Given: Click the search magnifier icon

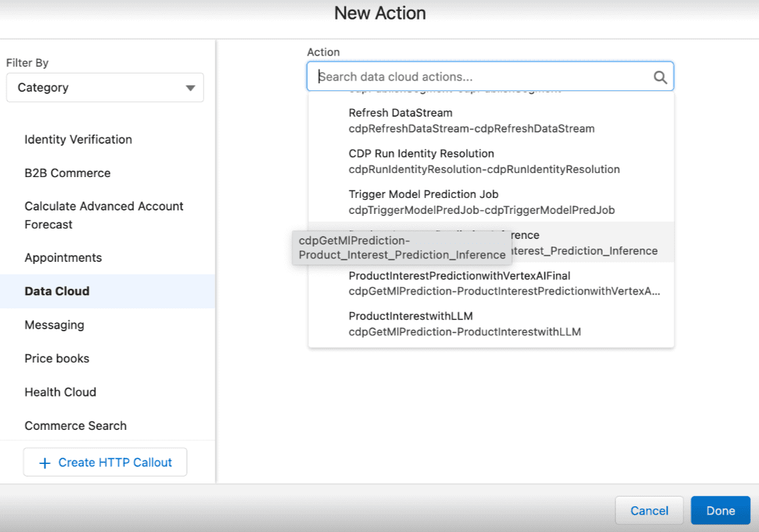Looking at the screenshot, I should 660,77.
